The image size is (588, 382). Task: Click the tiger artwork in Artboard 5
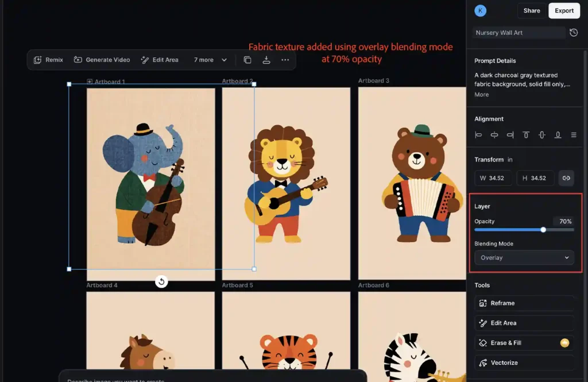pyautogui.click(x=288, y=352)
